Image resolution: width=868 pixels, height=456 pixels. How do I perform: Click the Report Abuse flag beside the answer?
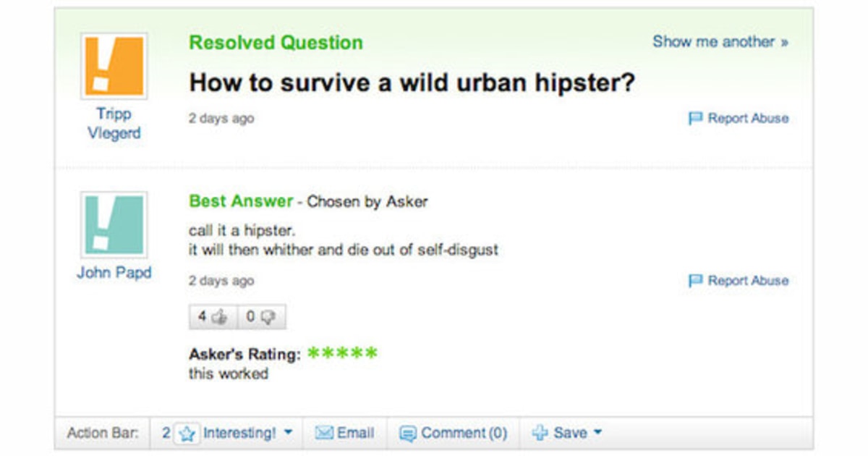pyautogui.click(x=697, y=280)
